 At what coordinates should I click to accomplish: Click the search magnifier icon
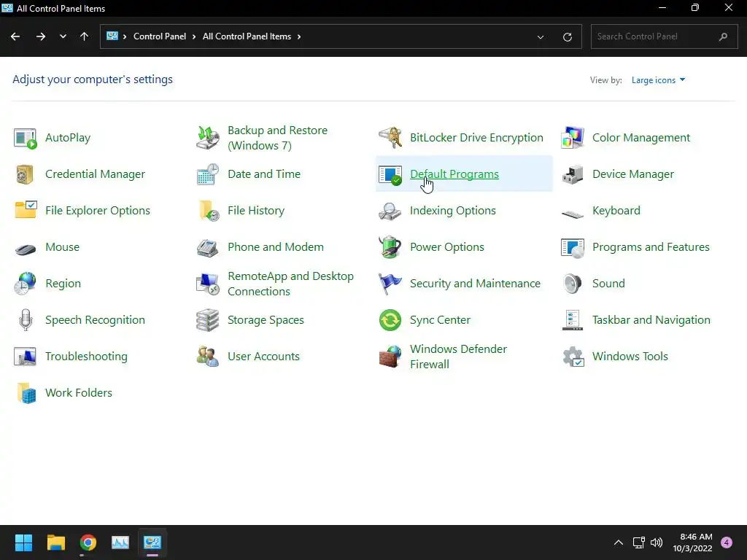point(723,36)
